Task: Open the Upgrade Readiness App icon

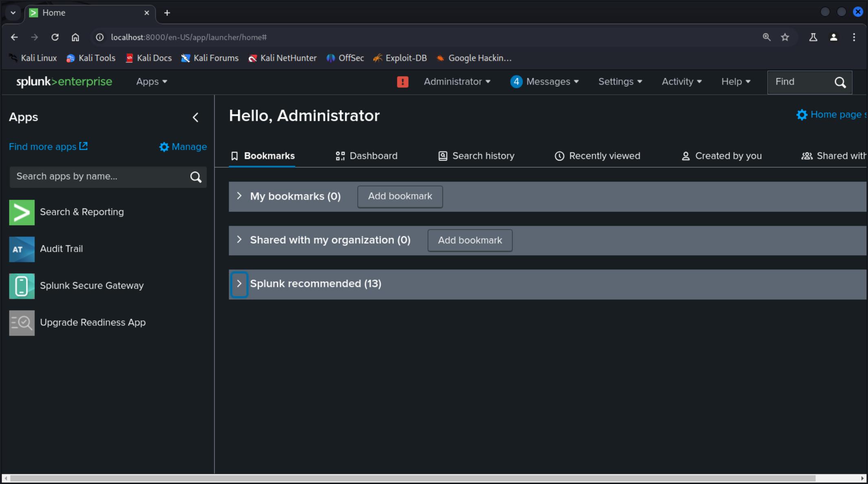Action: tap(22, 323)
